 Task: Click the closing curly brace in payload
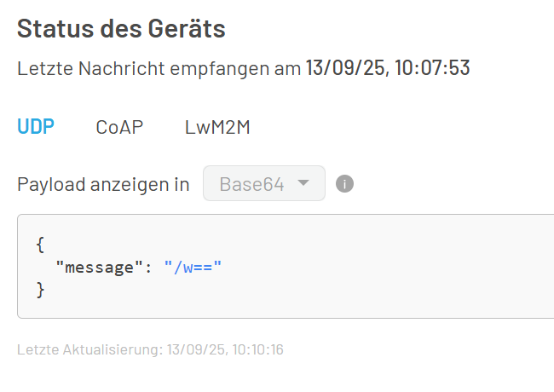click(40, 290)
